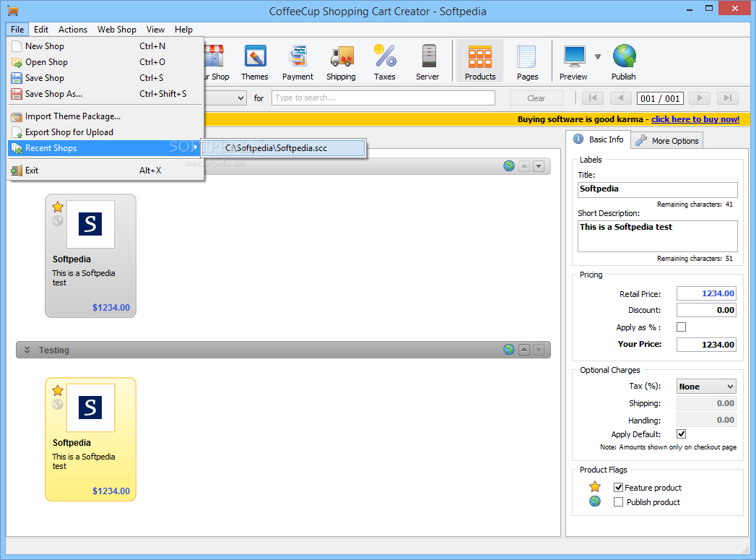756x560 pixels.
Task: Choose Open Shop from File menu
Action: pyautogui.click(x=105, y=61)
